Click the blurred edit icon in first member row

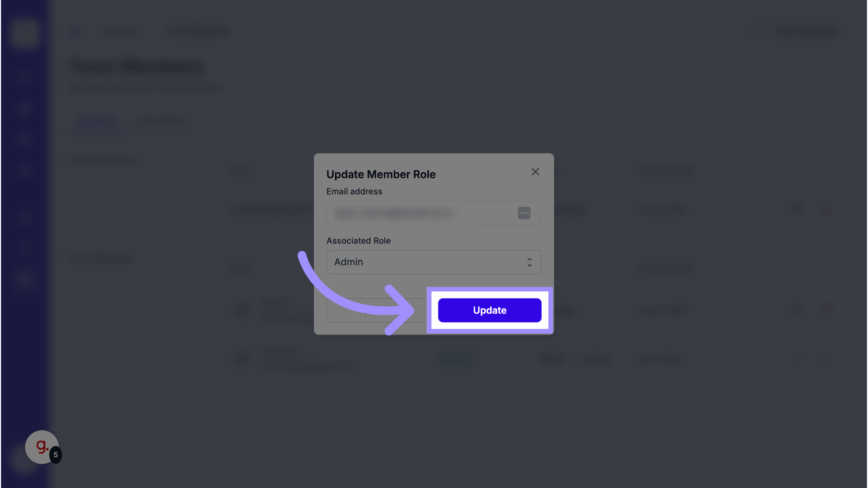[798, 209]
